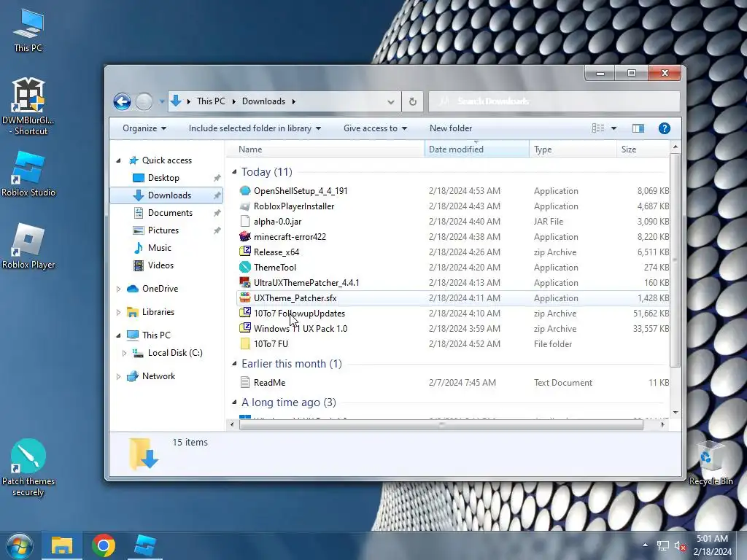
Task: Sort by Name column header
Action: click(325, 149)
